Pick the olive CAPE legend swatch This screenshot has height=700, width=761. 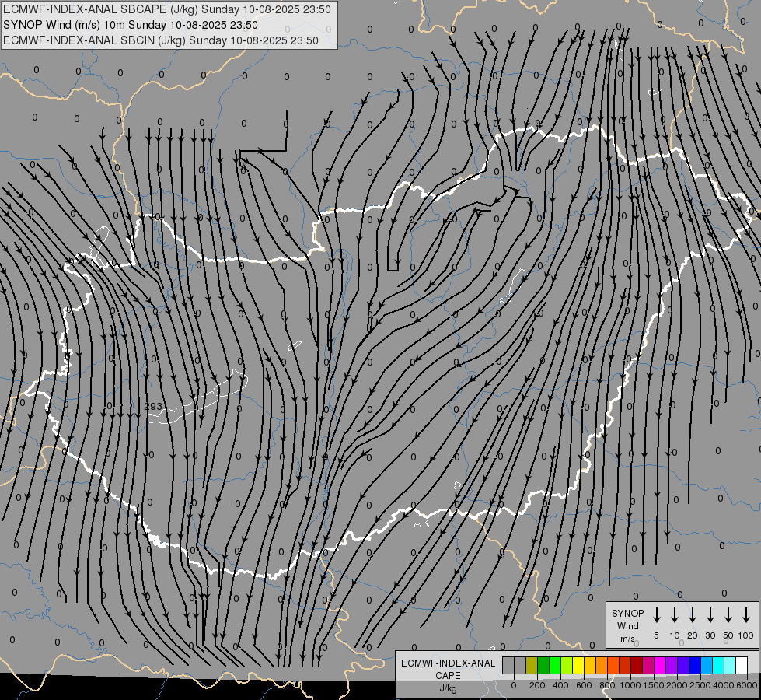[x=532, y=665]
